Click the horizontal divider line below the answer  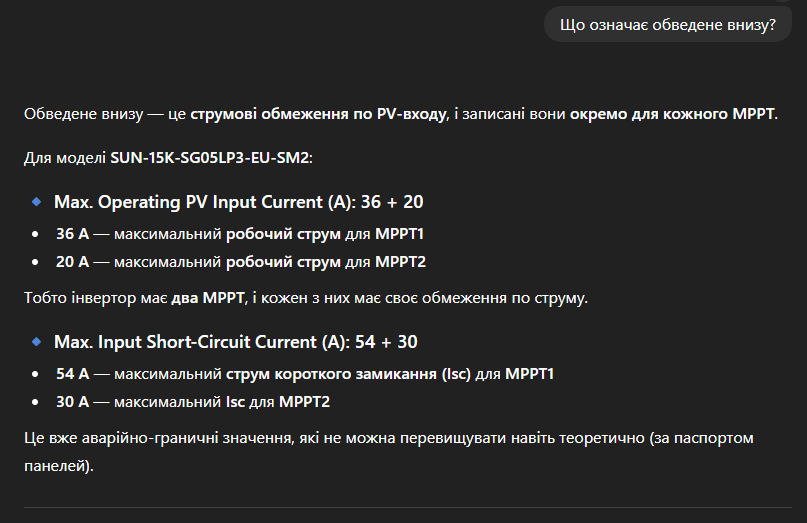tap(403, 508)
